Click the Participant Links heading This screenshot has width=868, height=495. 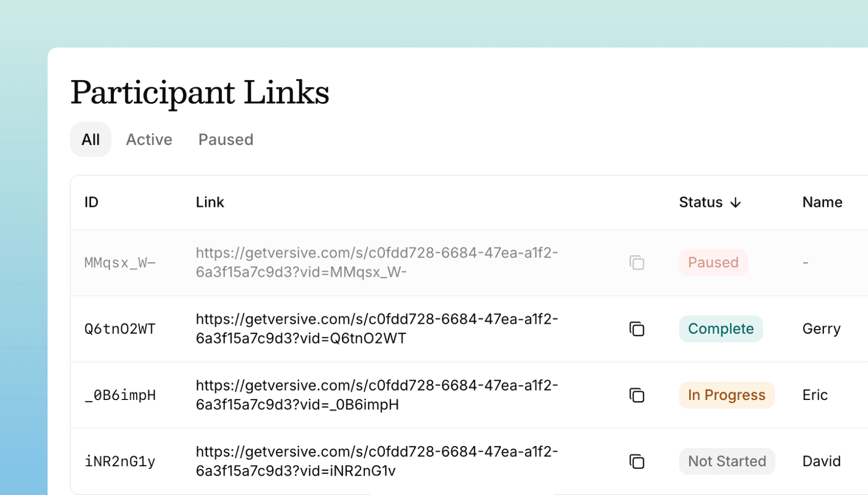coord(200,92)
